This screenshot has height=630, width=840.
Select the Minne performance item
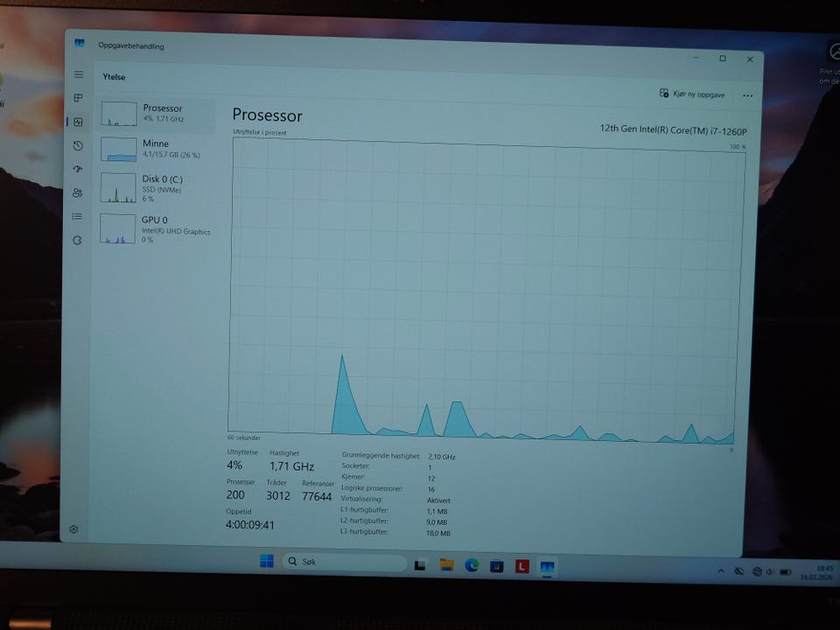point(157,149)
